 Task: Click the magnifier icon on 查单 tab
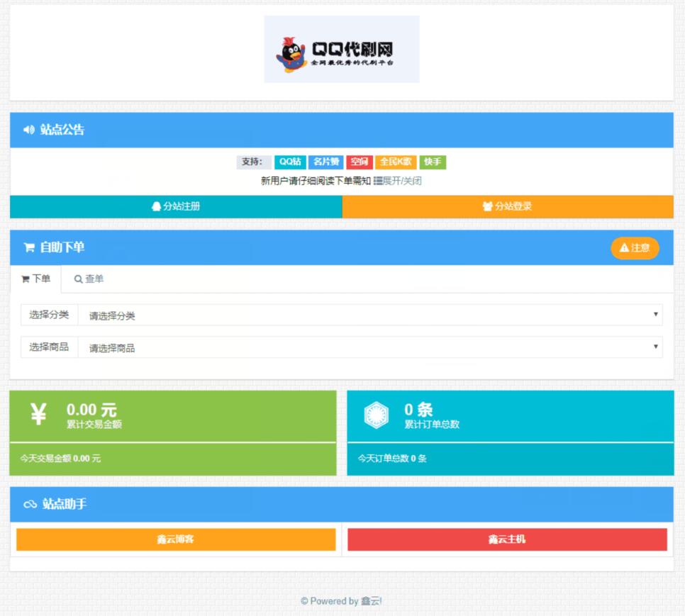point(78,279)
